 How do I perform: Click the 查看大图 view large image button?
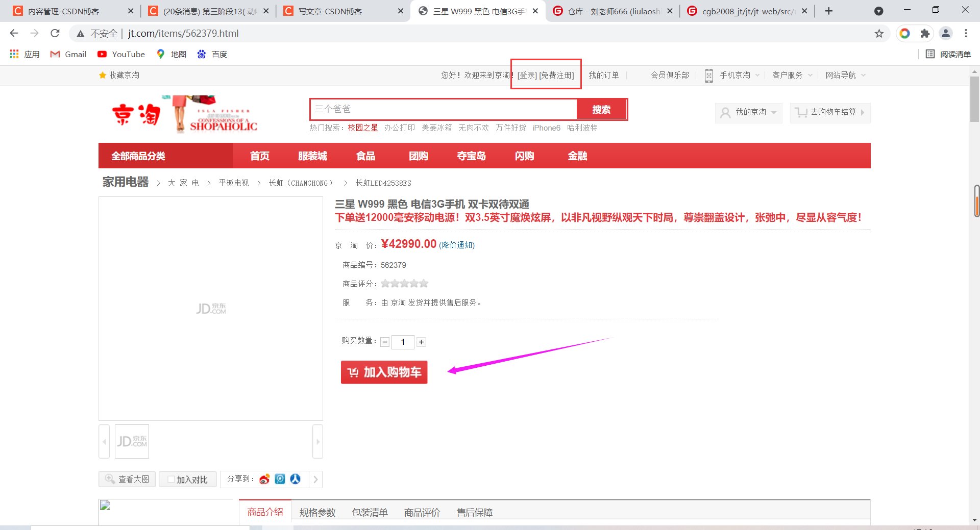pyautogui.click(x=127, y=479)
